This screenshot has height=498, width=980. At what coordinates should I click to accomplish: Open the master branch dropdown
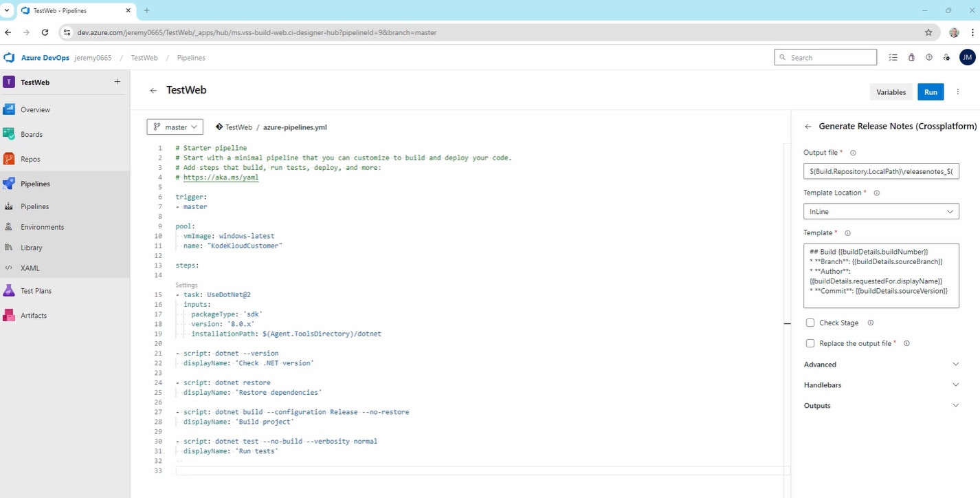[x=175, y=127]
